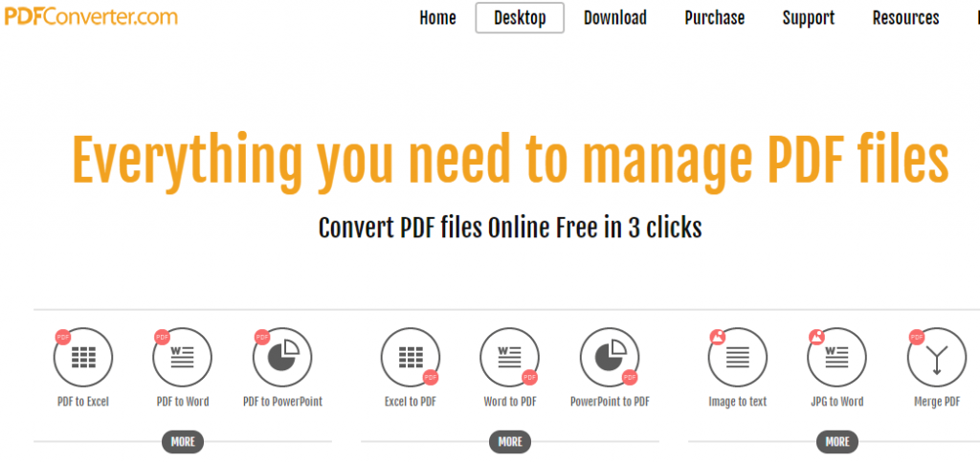
Task: Open the Purchase menu item
Action: pos(714,17)
